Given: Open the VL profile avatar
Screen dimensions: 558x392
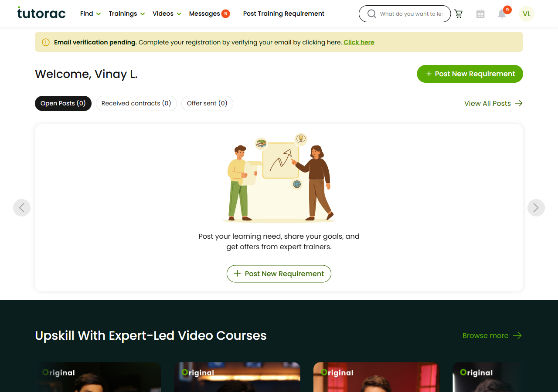Looking at the screenshot, I should (527, 14).
